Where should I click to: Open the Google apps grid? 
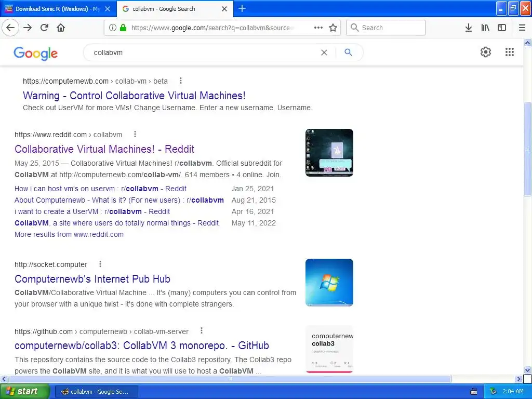(x=509, y=52)
